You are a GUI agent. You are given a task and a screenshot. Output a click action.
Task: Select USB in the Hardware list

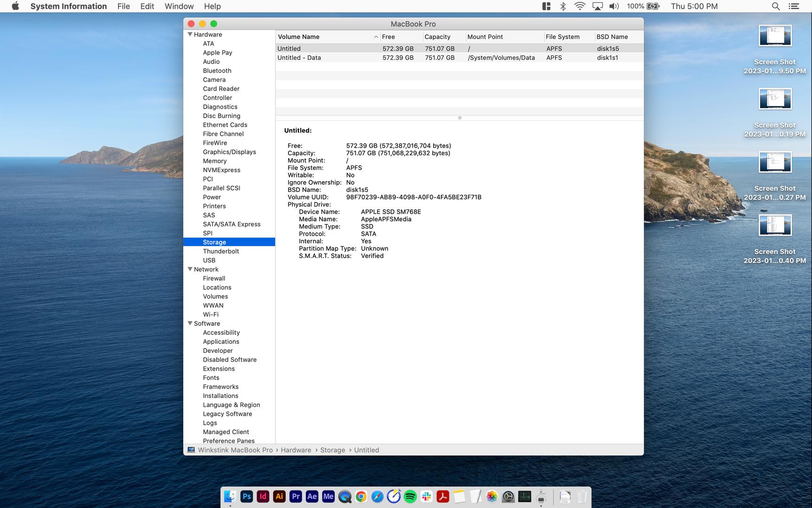(209, 260)
